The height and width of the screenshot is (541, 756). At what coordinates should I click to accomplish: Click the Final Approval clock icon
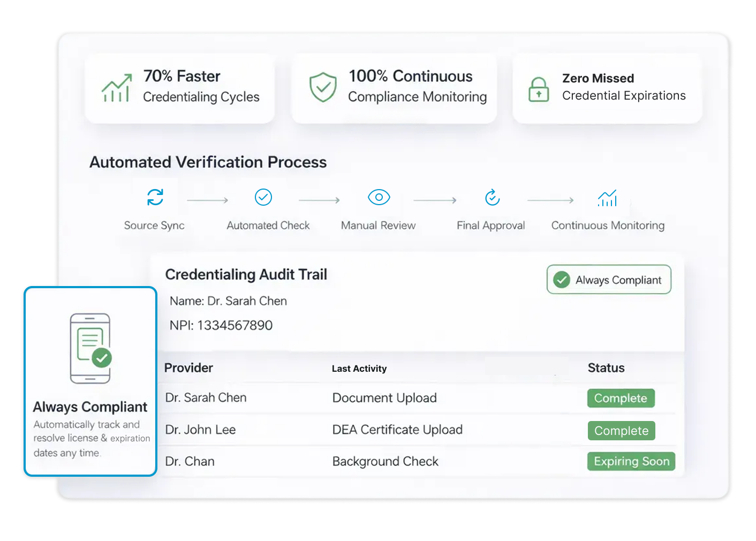click(x=492, y=197)
